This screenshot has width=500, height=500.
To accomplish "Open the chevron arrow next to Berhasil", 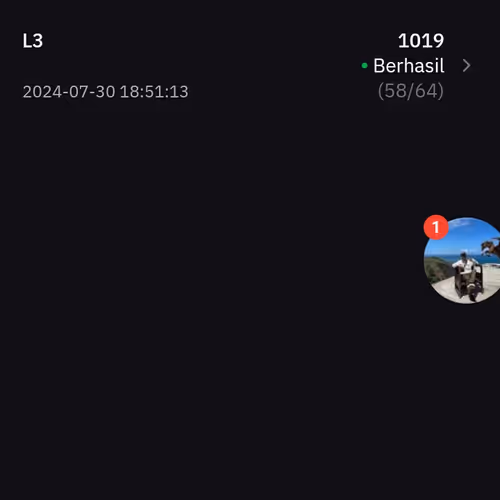I will click(467, 66).
